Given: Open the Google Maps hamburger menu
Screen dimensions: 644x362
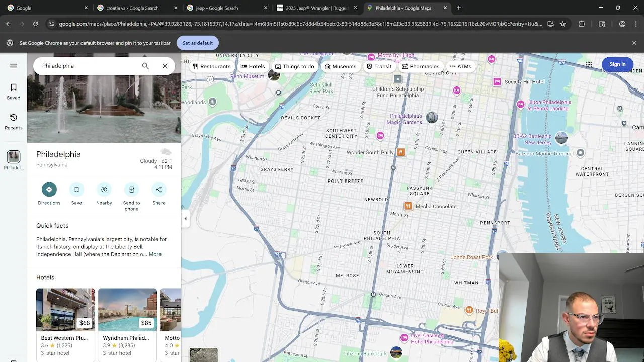Looking at the screenshot, I should tap(14, 66).
